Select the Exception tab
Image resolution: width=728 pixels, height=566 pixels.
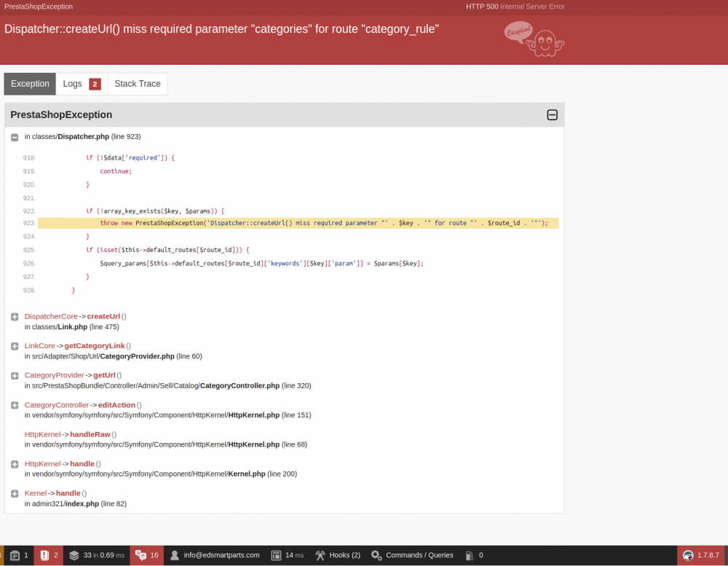(x=29, y=83)
